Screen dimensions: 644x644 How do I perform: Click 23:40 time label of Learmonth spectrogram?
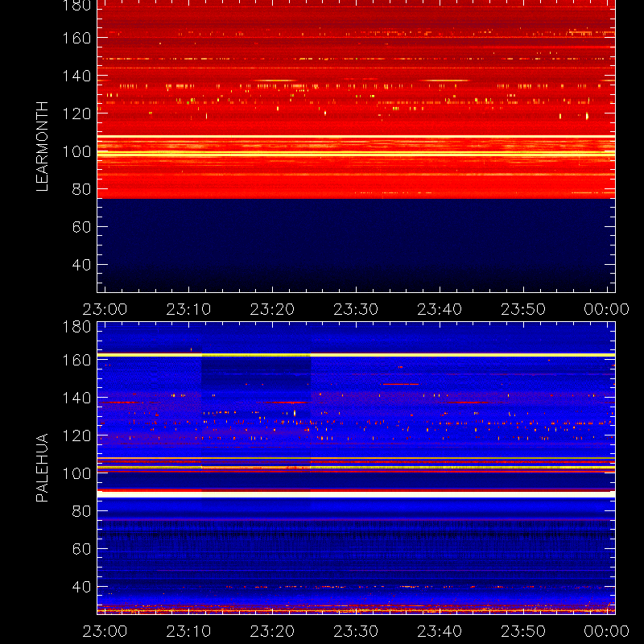pos(440,309)
